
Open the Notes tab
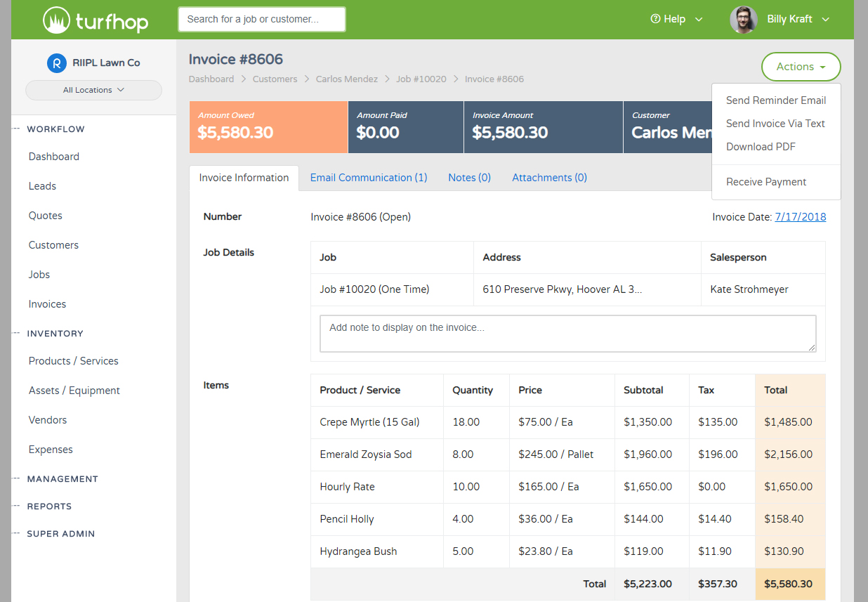click(x=468, y=177)
